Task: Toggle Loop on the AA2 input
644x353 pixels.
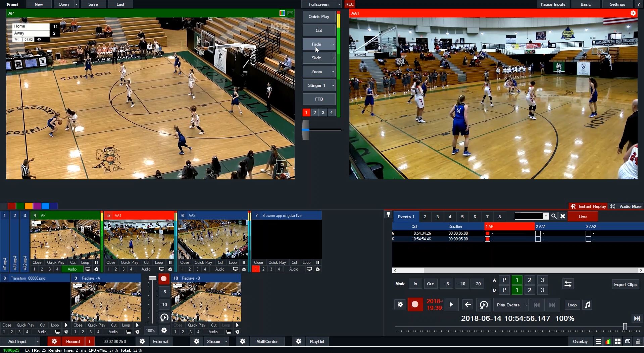Action: [x=233, y=262]
